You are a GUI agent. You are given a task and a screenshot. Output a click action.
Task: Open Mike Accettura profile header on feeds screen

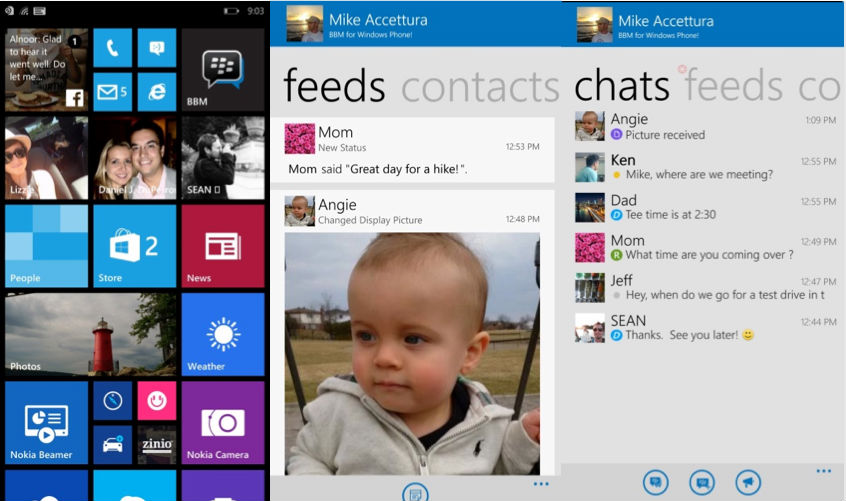point(415,24)
